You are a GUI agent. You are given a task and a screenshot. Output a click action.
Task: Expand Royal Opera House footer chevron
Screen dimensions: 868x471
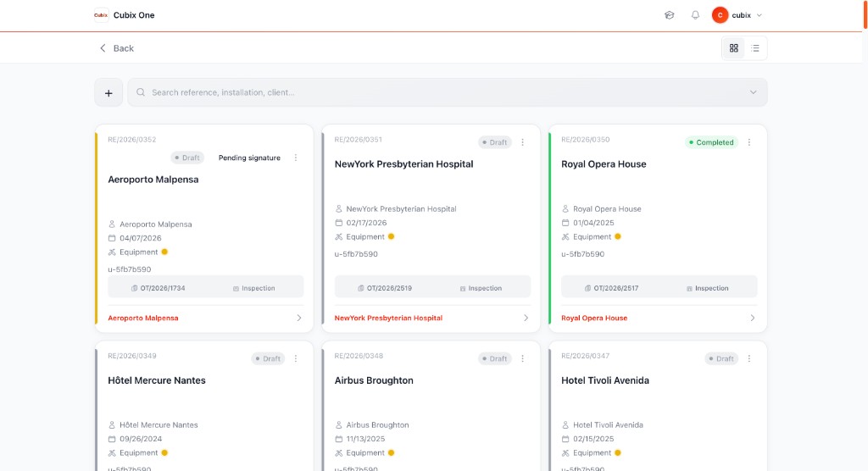coord(753,319)
